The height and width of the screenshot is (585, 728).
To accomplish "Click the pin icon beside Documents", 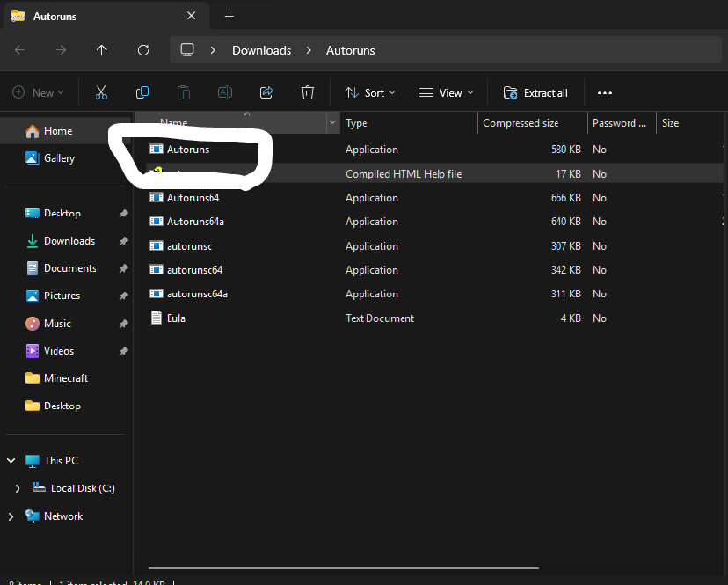I will pyautogui.click(x=123, y=268).
